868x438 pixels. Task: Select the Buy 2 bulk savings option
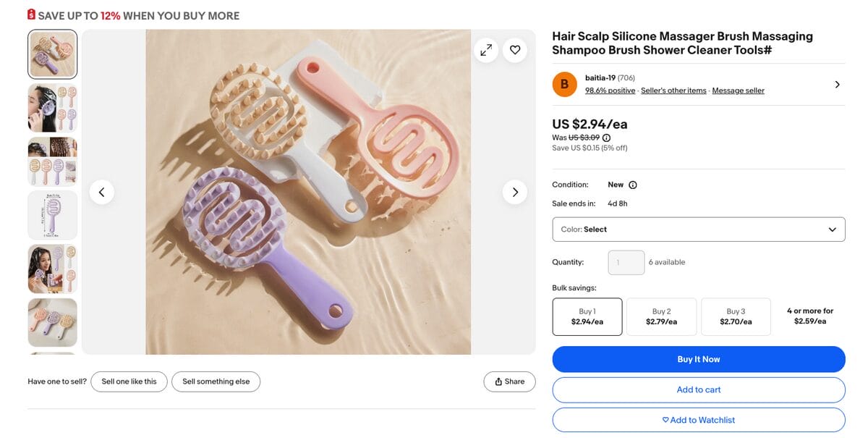pyautogui.click(x=661, y=316)
